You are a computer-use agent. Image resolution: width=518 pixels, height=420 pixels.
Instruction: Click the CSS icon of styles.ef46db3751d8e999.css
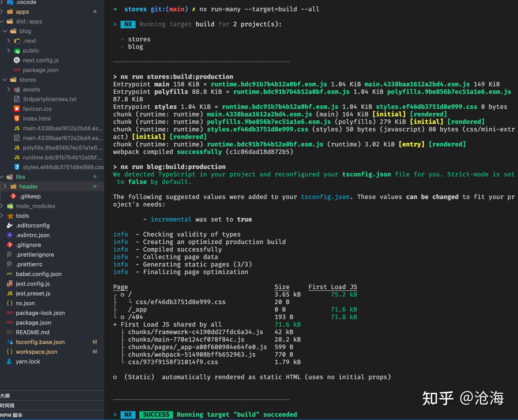tap(17, 167)
